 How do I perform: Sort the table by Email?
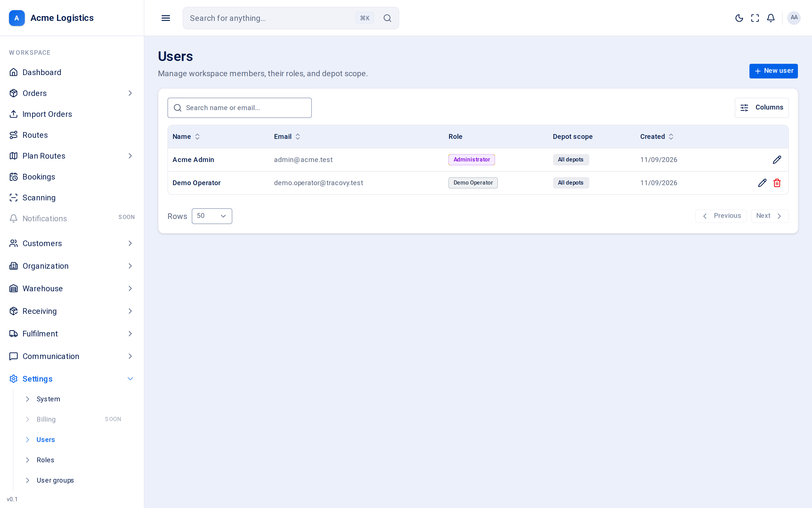pos(287,137)
